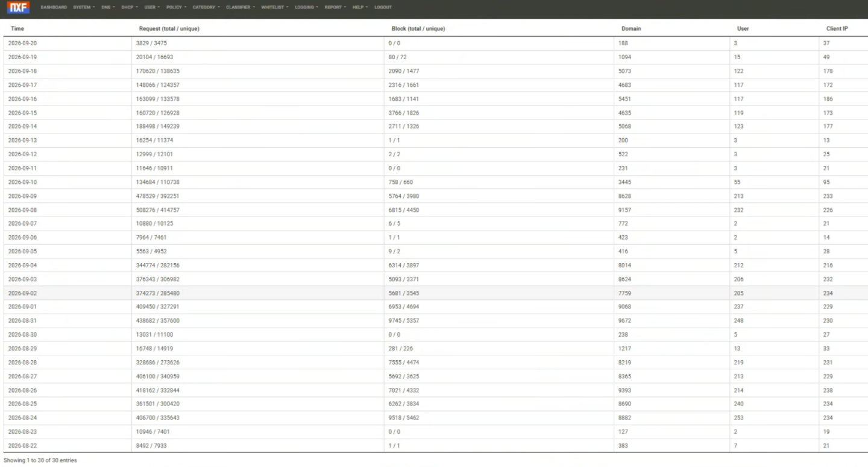This screenshot has width=868, height=467.
Task: Sort by Block (total / unique) column
Action: 418,28
